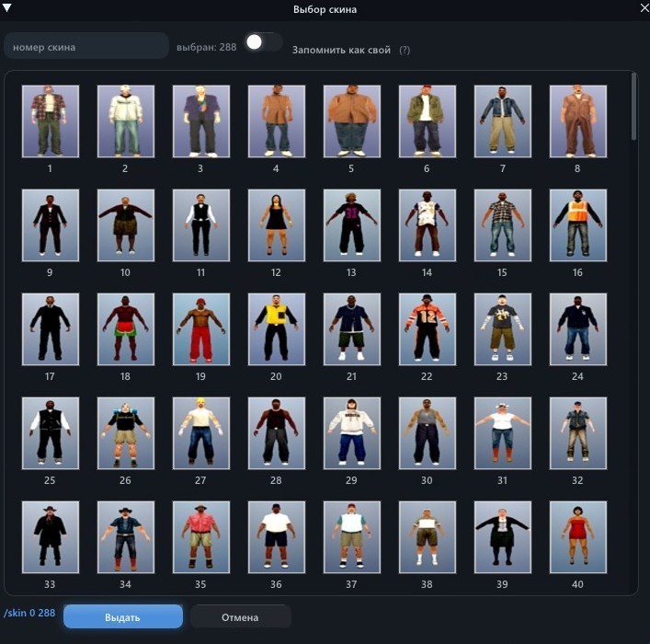Choose skin 30 in gray tank top
The width and height of the screenshot is (650, 644).
pos(428,433)
